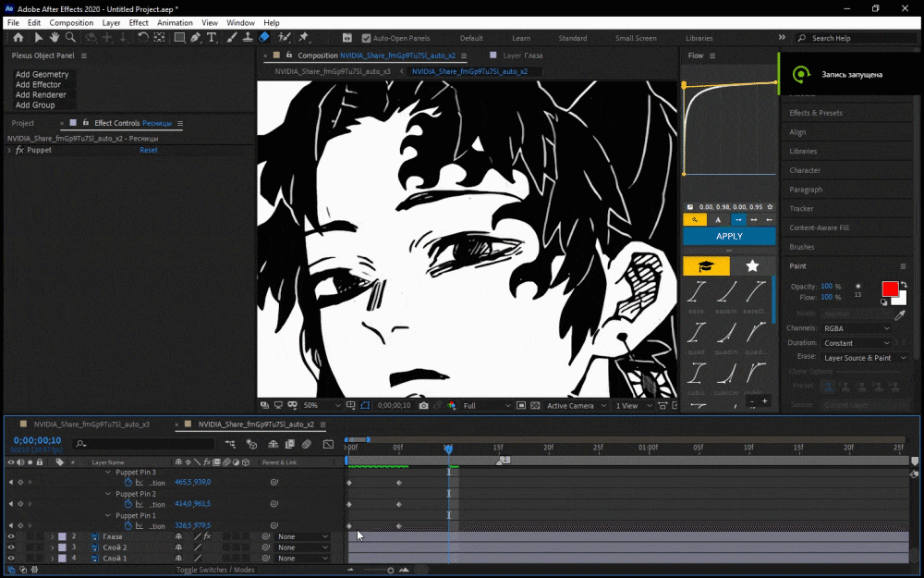Reset the Puppet effect

(x=149, y=151)
